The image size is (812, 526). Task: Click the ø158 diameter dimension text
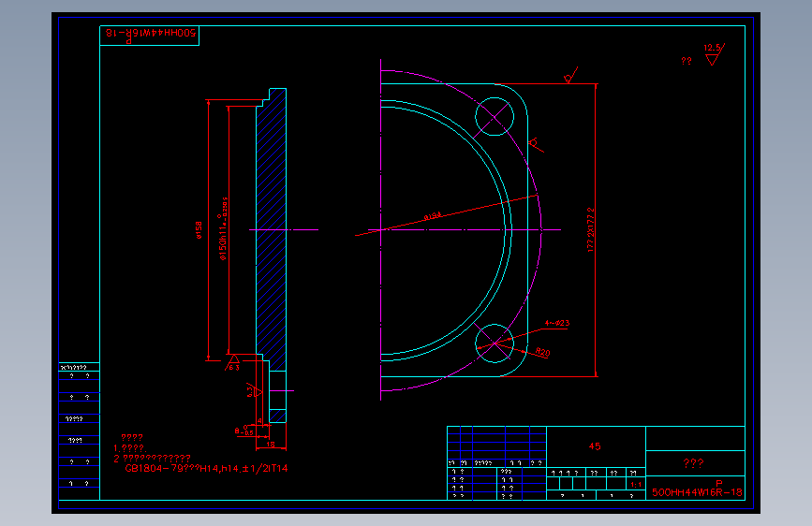click(x=199, y=230)
